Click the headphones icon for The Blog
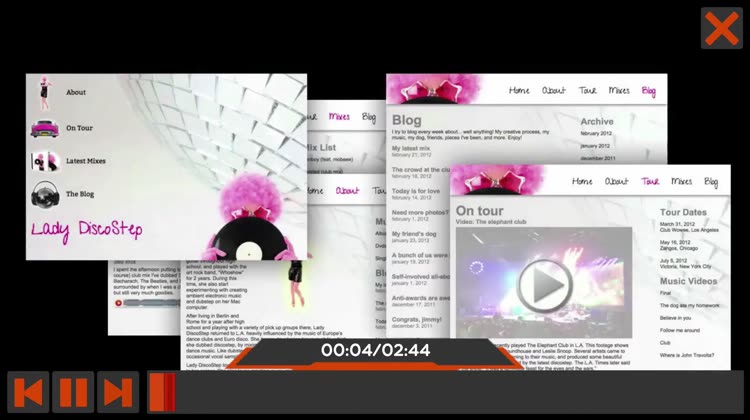 point(45,194)
